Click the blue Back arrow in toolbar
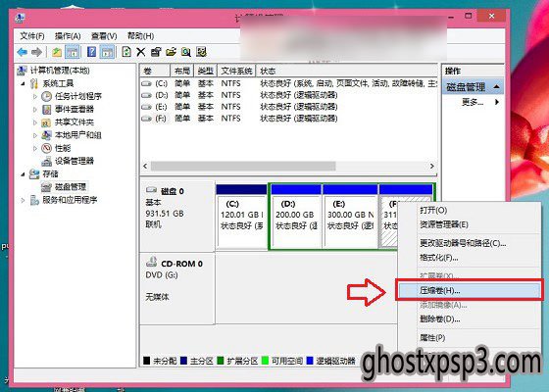This screenshot has width=549, height=392. click(x=22, y=53)
